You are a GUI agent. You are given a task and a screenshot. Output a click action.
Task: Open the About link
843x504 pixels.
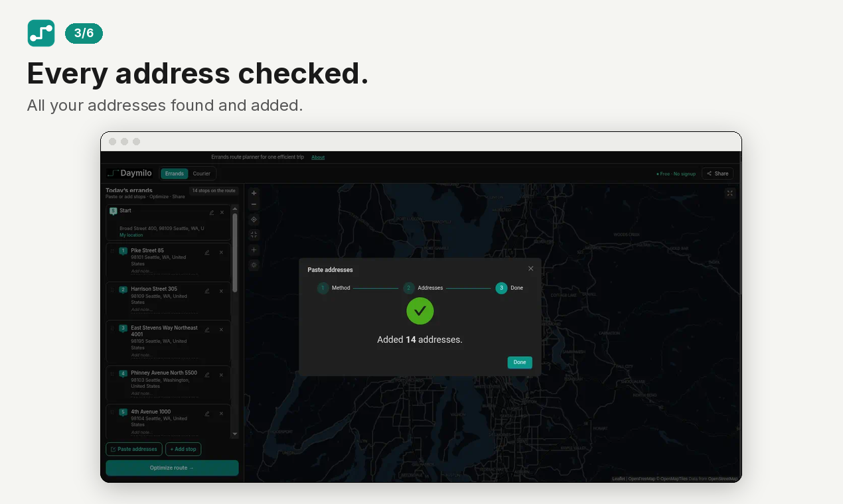[318, 157]
